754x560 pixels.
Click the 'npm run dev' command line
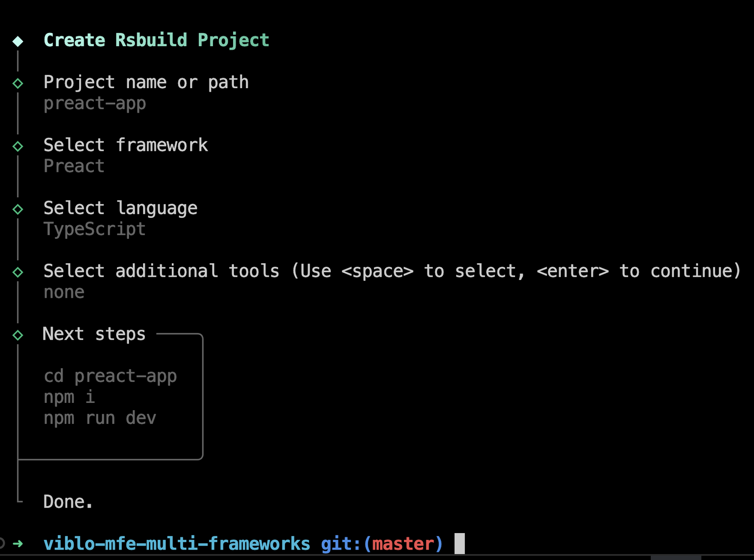point(100,418)
